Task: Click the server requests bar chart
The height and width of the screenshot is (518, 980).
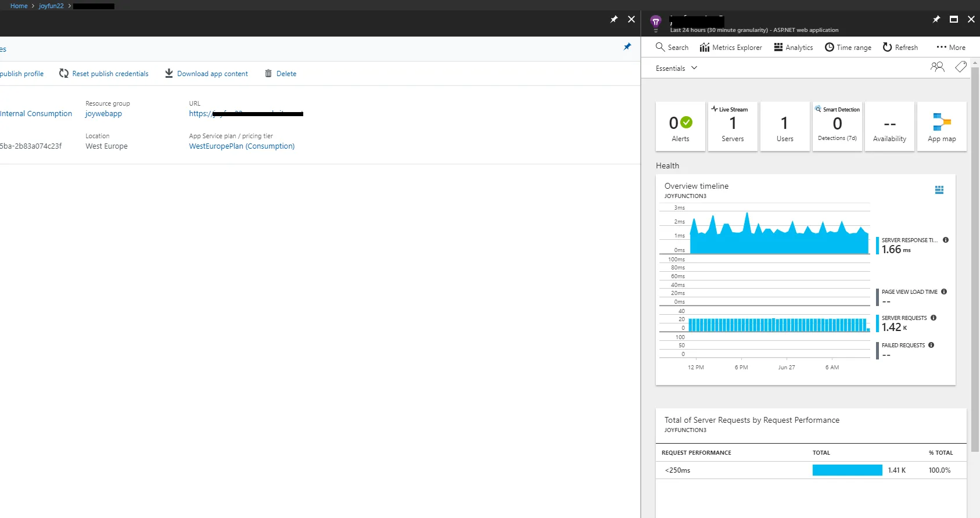Action: (x=779, y=324)
